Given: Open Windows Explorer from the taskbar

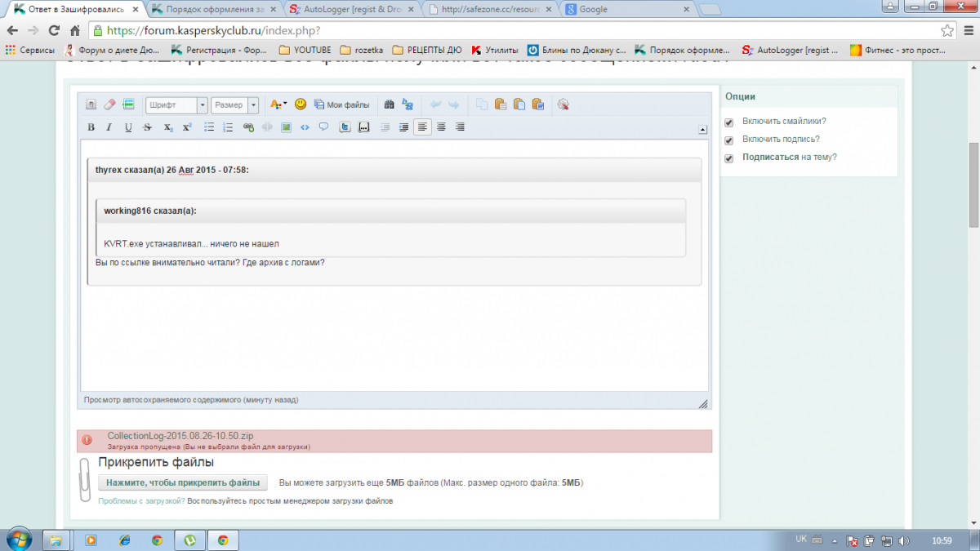Looking at the screenshot, I should (56, 540).
